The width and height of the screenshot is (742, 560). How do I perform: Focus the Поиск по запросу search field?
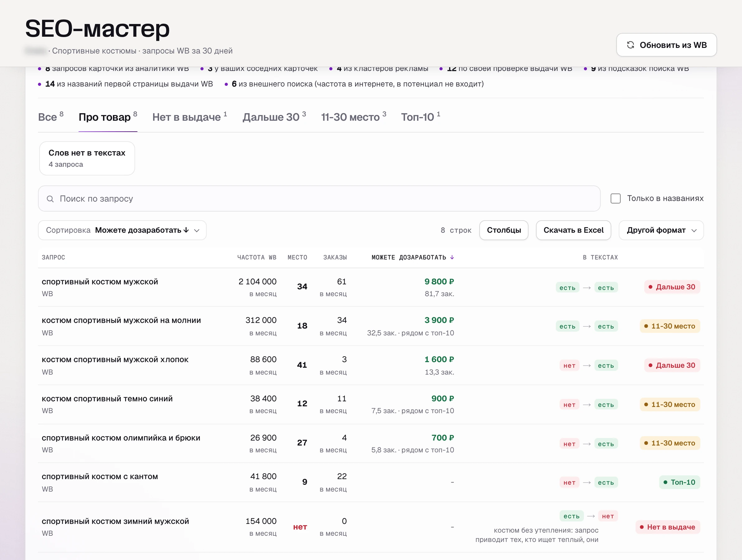(319, 198)
